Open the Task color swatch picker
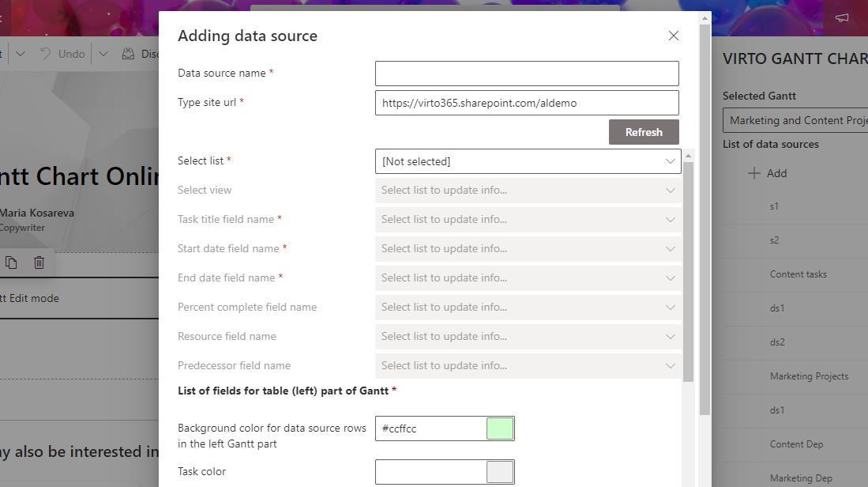 click(500, 471)
